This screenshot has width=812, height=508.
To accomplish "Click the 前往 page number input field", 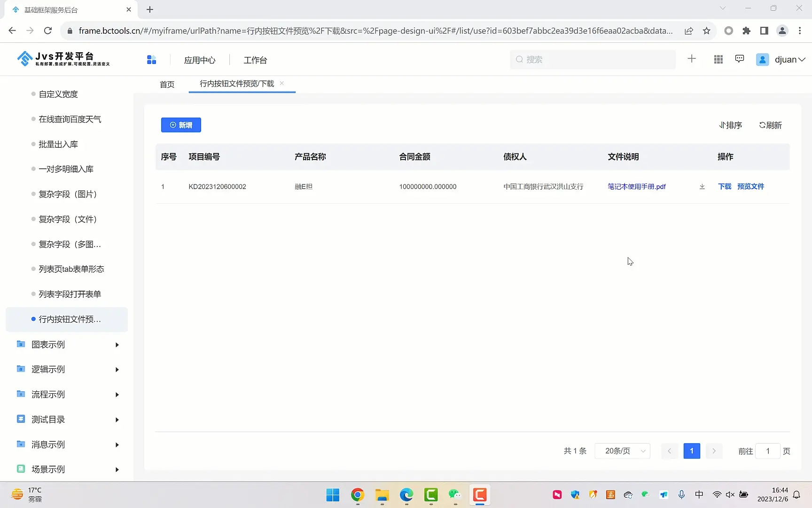I will [768, 451].
